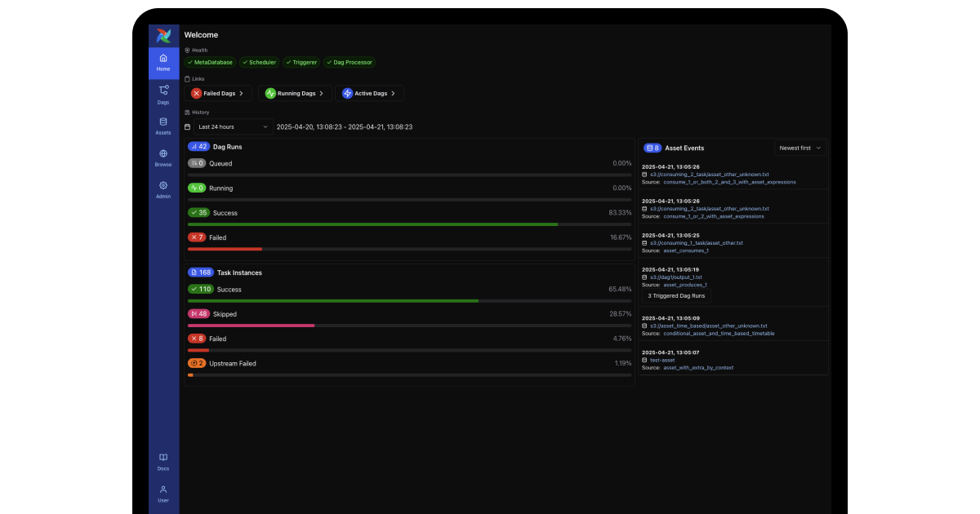Click the MetaDatabase health badge

[x=210, y=62]
